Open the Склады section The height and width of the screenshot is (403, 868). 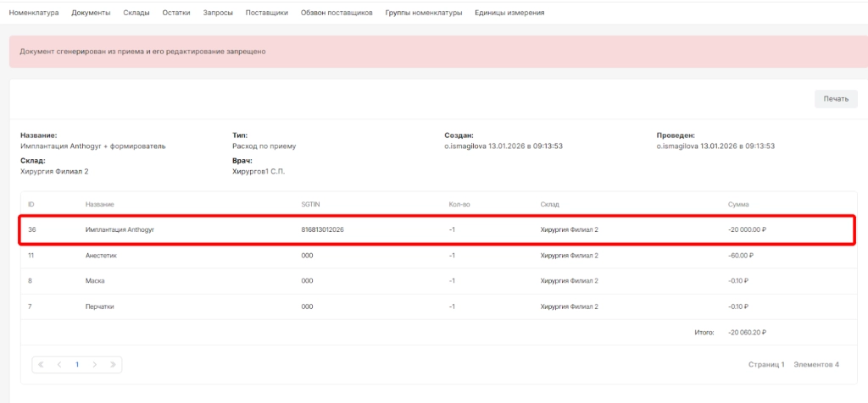[x=138, y=13]
